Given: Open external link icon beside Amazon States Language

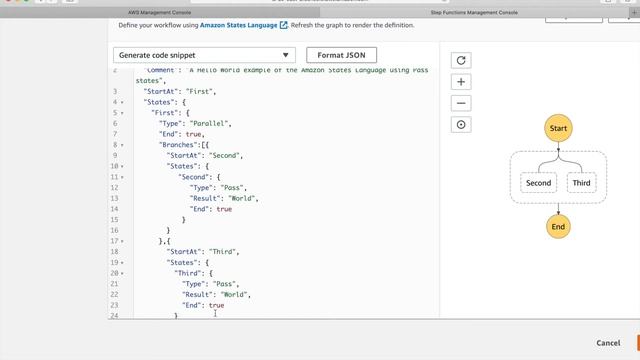Looking at the screenshot, I should click(x=283, y=25).
